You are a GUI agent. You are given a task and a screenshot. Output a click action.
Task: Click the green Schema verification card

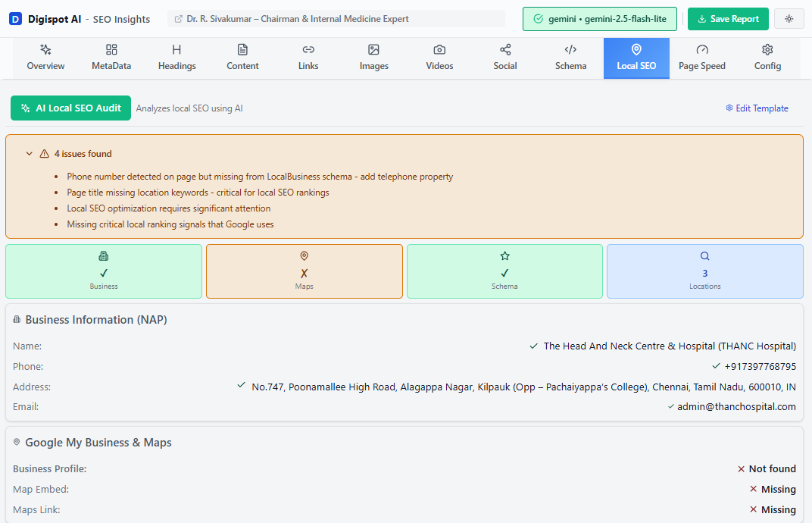[504, 271]
